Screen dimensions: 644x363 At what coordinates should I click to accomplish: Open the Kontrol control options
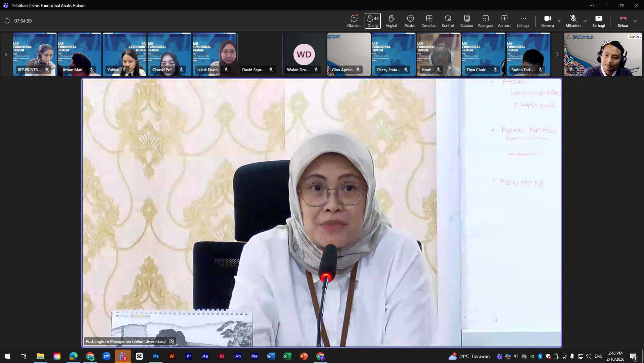click(448, 21)
